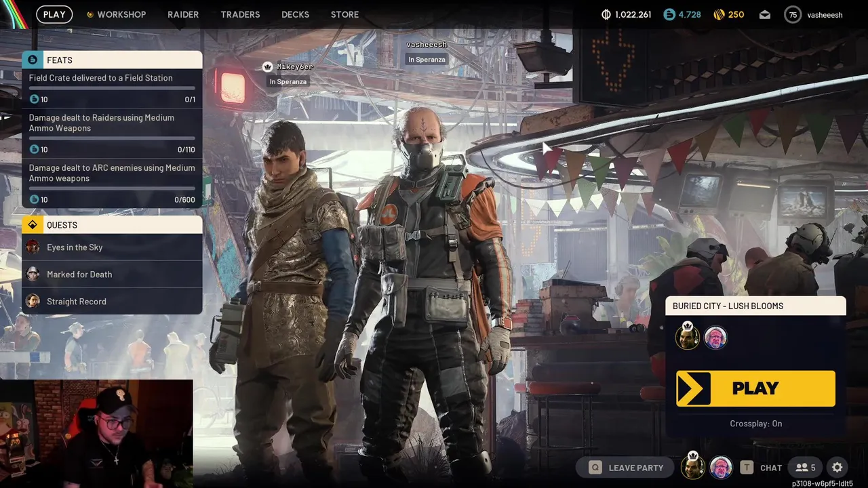The width and height of the screenshot is (868, 488).
Task: Click the 0/600 progress counter
Action: [184, 200]
